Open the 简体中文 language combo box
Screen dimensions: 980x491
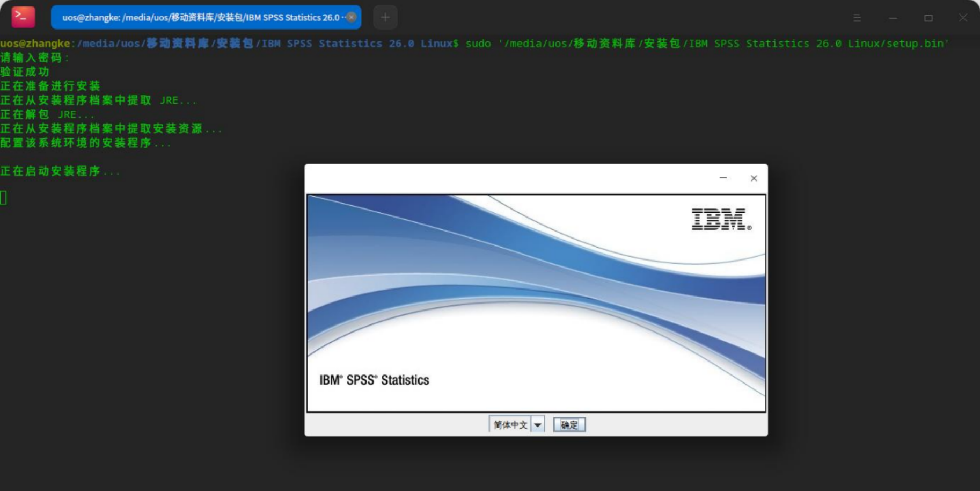(x=516, y=424)
